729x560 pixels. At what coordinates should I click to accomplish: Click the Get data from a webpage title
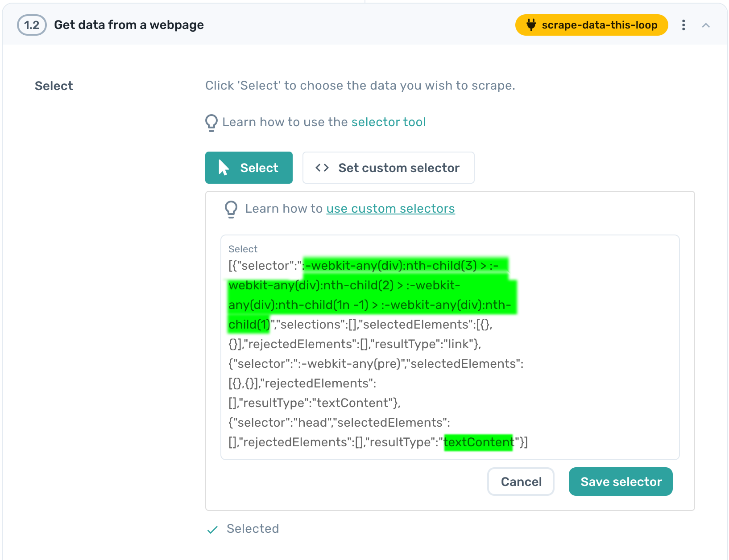[x=128, y=25]
